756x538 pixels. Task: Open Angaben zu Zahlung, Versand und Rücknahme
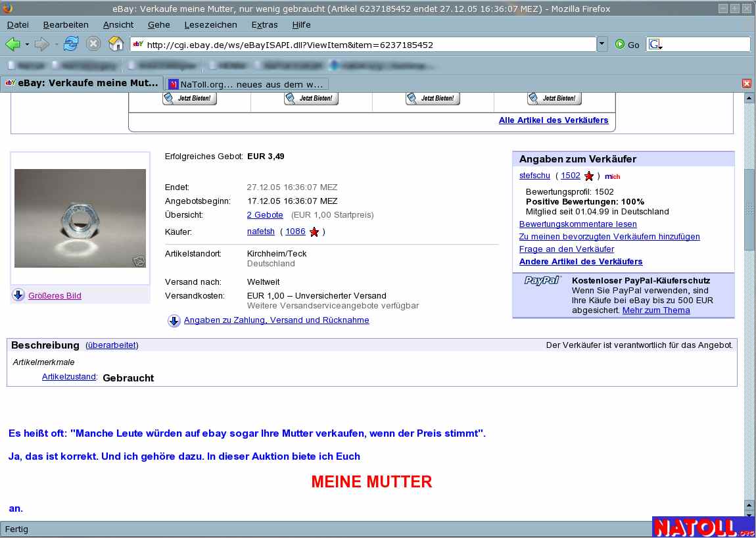(277, 320)
